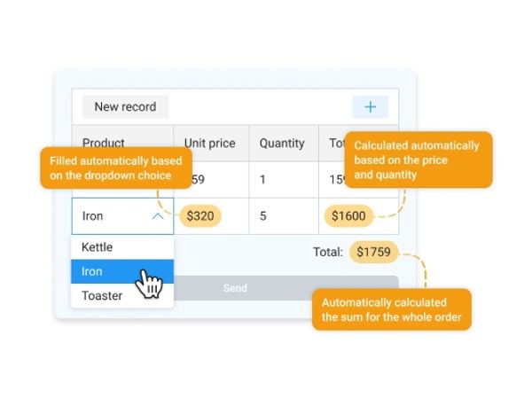Click the plus icon to add record
This screenshot has width=532, height=398.
click(x=370, y=107)
